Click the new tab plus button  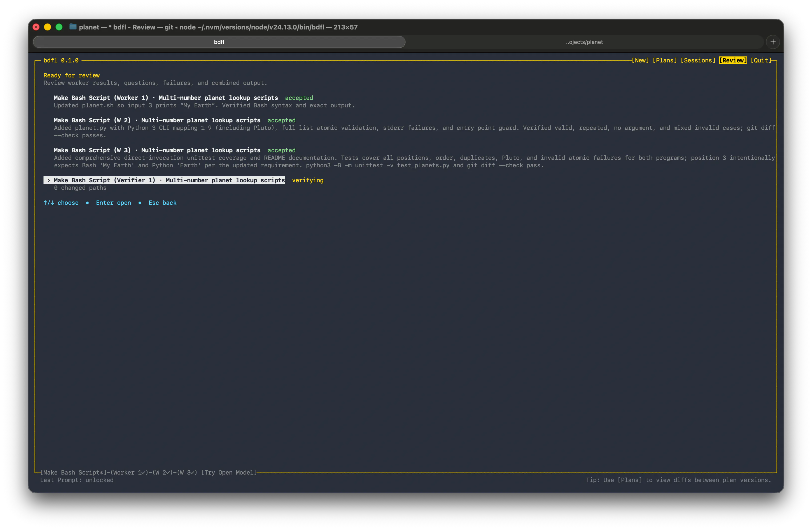[773, 42]
